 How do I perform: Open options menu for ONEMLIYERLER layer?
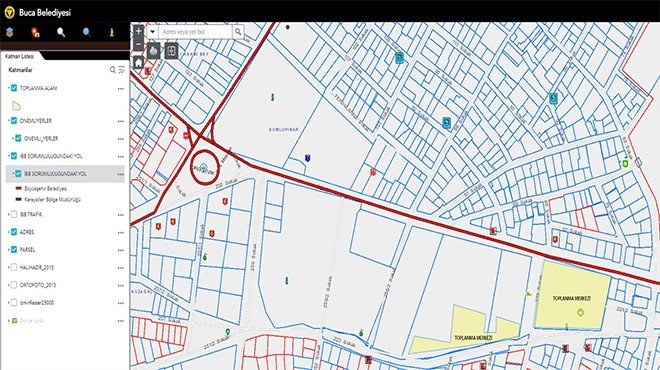pyautogui.click(x=121, y=121)
